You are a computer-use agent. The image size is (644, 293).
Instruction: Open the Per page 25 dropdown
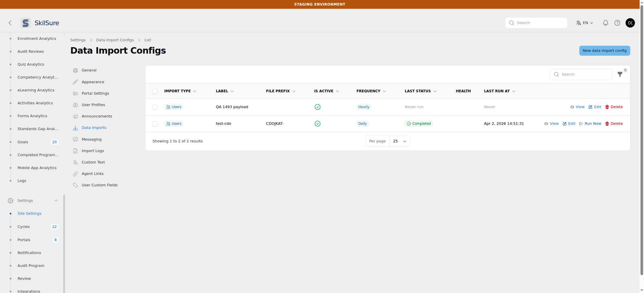400,141
